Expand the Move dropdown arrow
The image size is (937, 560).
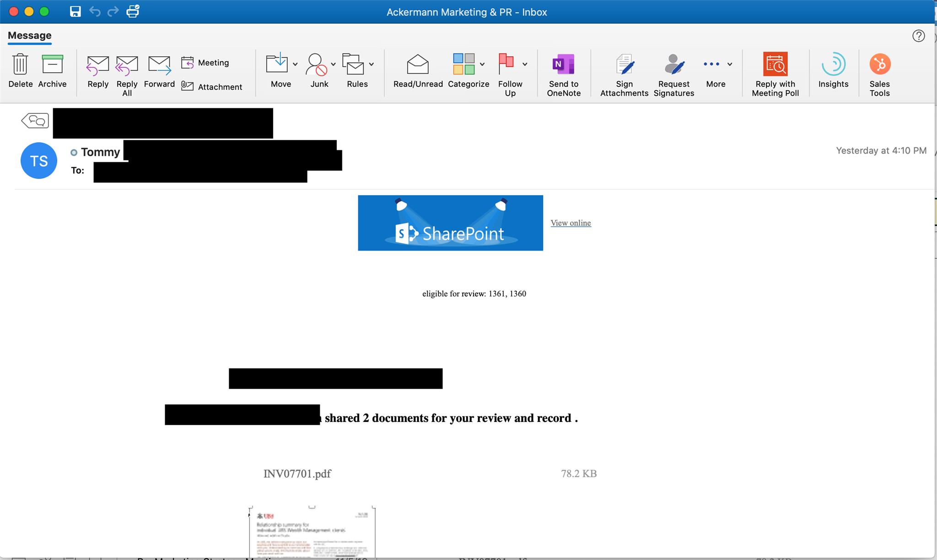click(x=295, y=64)
